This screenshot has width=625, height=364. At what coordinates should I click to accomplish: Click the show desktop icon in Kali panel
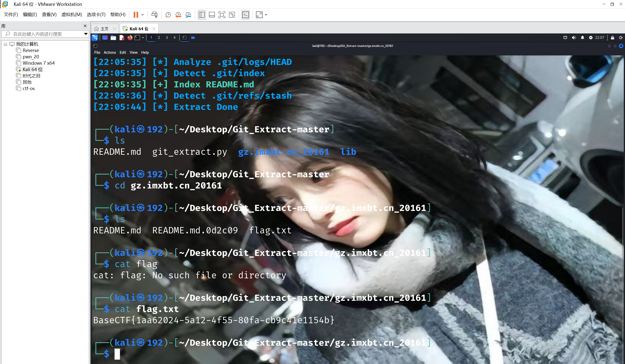point(105,38)
